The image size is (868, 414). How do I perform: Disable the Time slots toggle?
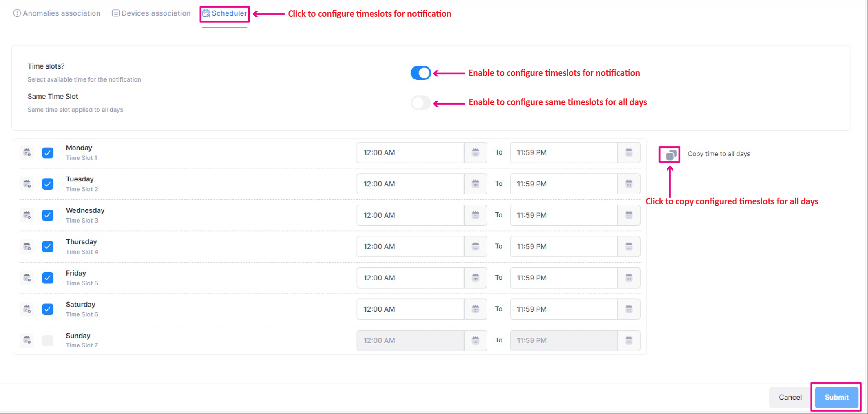point(421,73)
